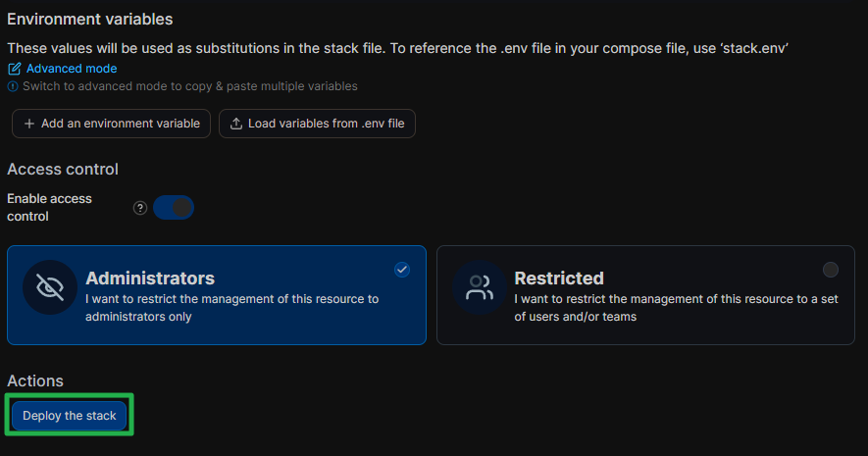Click the 'Enable access control' label
Viewport: 868px width, 456px height.
click(x=50, y=207)
